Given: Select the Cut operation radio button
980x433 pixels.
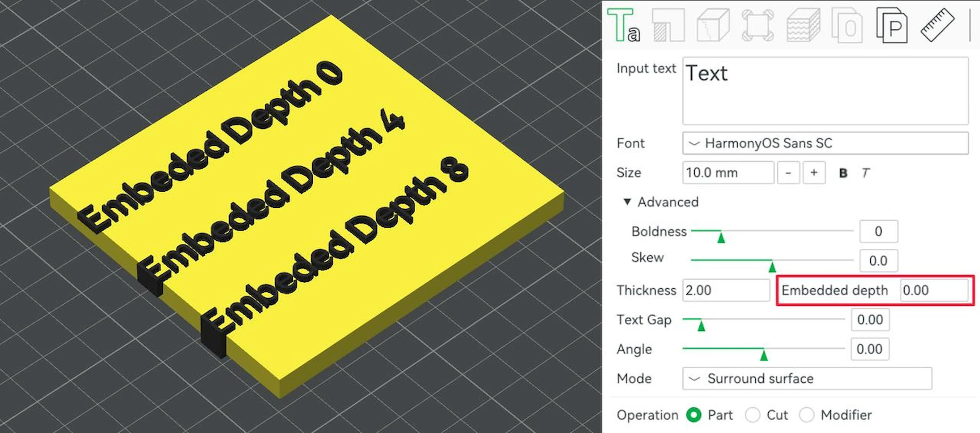Looking at the screenshot, I should pos(752,415).
